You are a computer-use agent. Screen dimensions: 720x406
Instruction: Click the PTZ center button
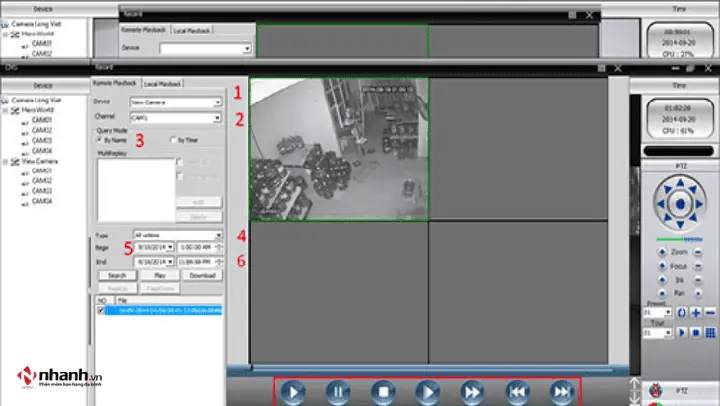(680, 203)
